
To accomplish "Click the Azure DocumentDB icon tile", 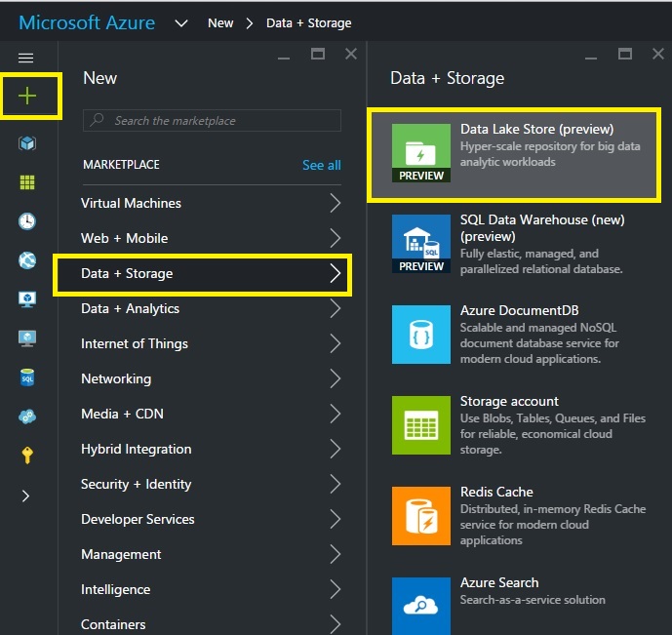I will click(421, 335).
